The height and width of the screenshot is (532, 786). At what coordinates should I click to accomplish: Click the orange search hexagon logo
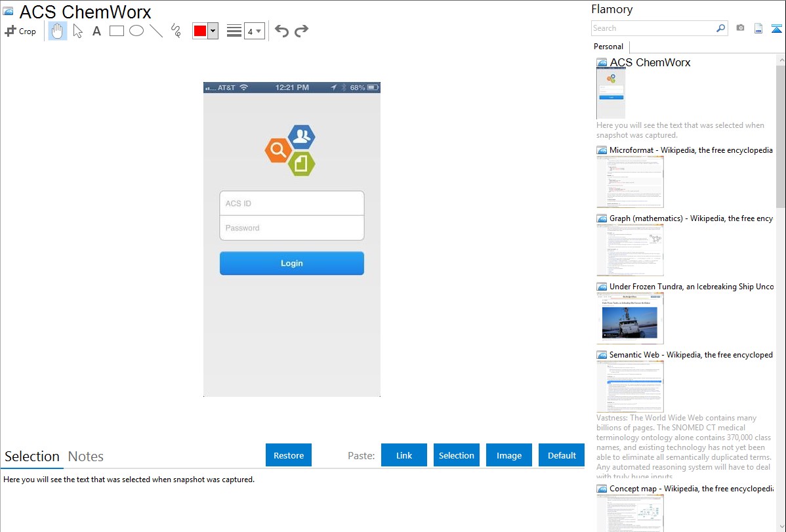point(278,150)
